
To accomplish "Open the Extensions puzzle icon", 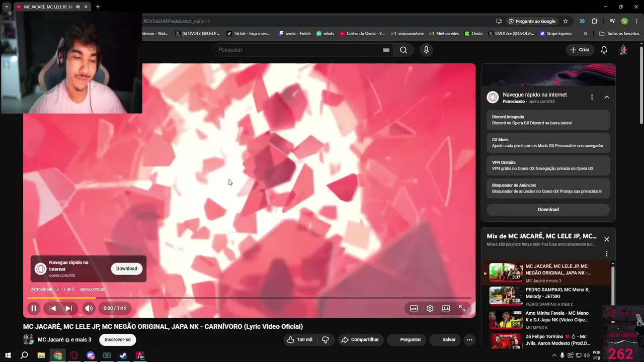I will pyautogui.click(x=594, y=21).
